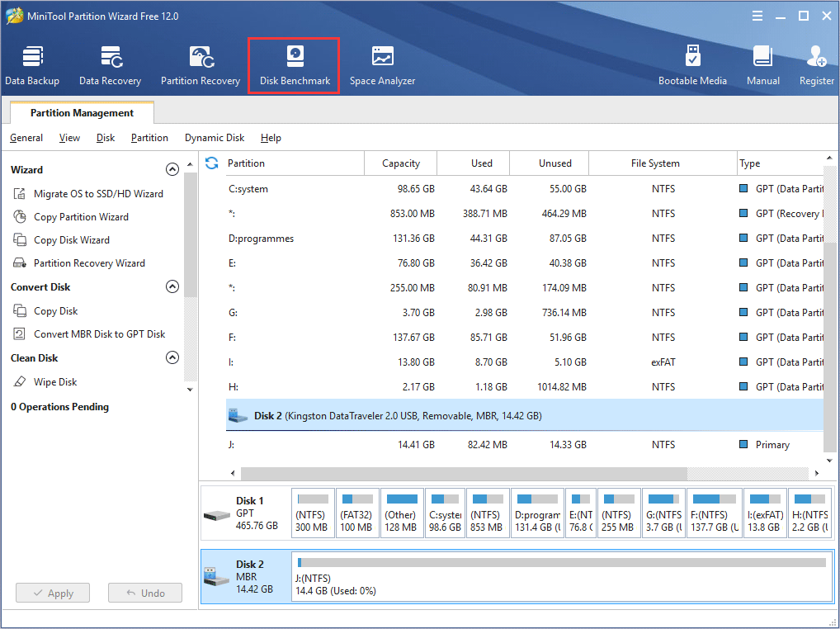
Task: Click the Disk 2 Kingston header row
Action: [525, 415]
